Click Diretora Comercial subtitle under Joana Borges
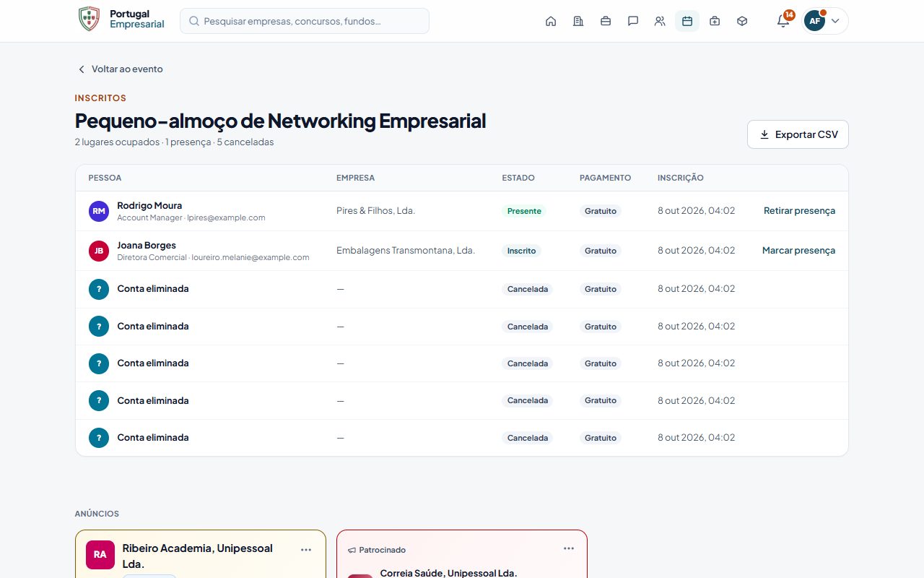The height and width of the screenshot is (578, 924). (x=213, y=257)
